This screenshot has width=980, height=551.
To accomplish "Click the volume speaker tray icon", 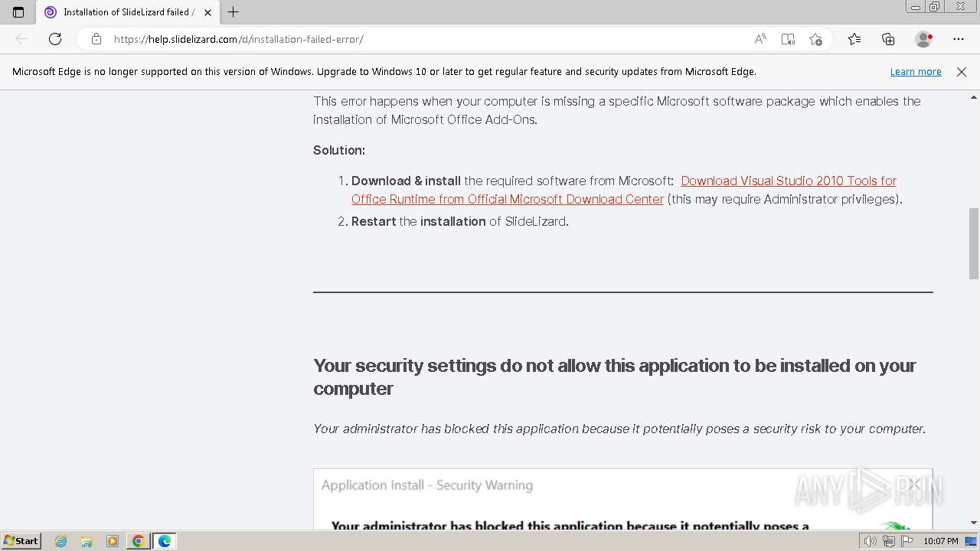I will (x=870, y=541).
